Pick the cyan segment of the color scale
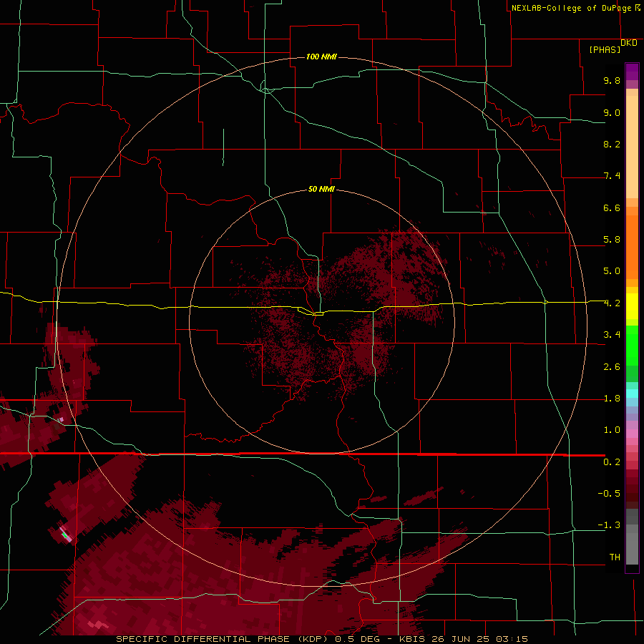644x644 pixels. coord(632,394)
